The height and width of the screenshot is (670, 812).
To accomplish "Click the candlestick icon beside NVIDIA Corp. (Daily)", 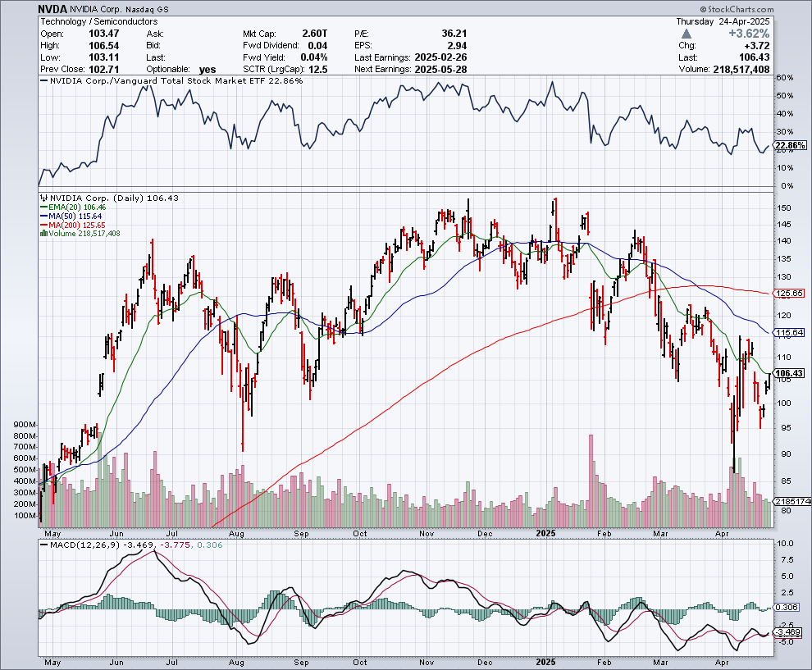I will click(x=44, y=198).
